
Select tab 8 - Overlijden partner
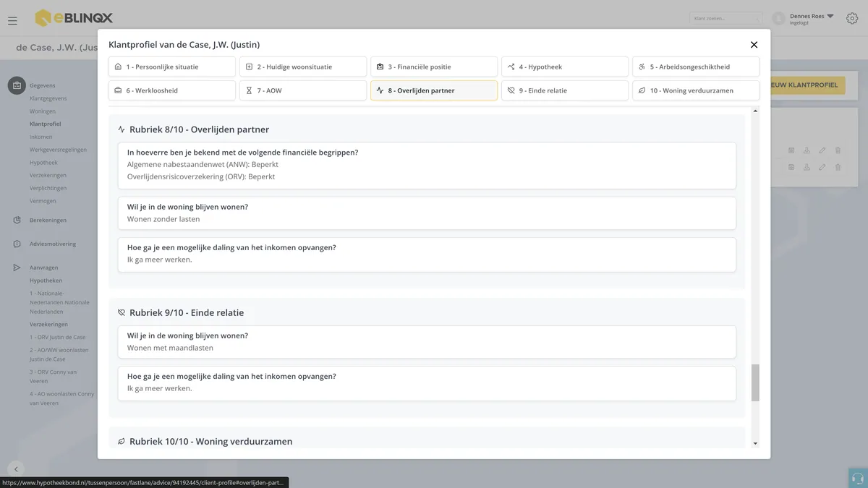pos(434,90)
